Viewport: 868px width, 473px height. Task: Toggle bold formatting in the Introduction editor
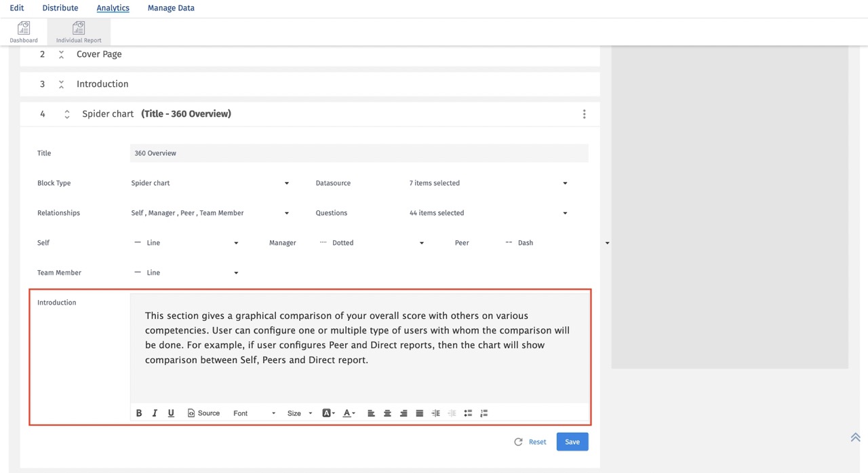click(139, 413)
